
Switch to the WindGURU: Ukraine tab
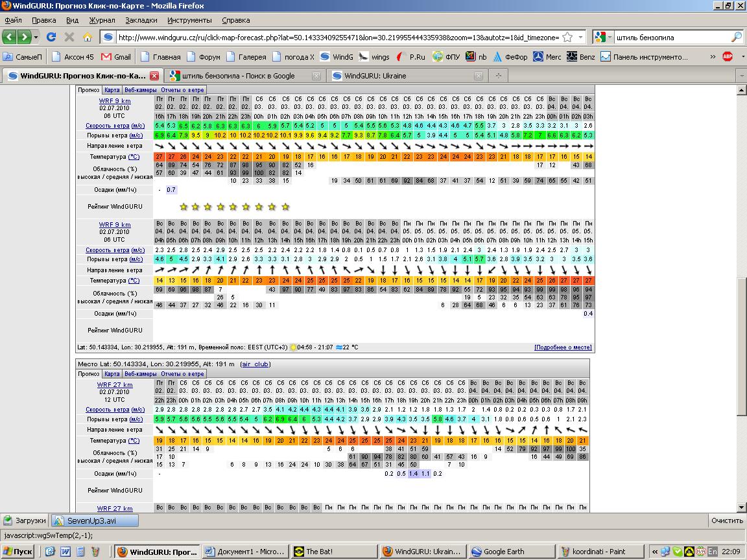pyautogui.click(x=375, y=76)
